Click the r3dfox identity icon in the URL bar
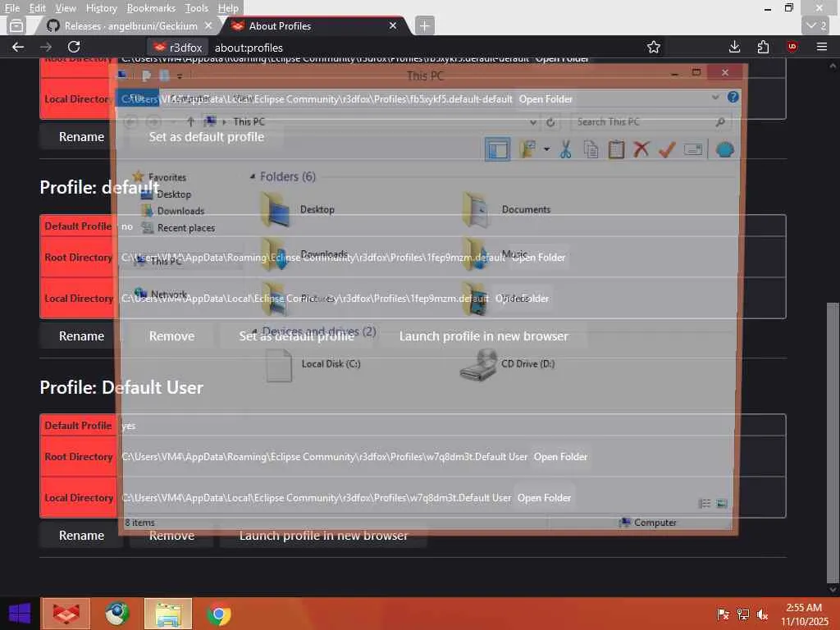Screen dimensions: 840x630 pyautogui.click(x=177, y=48)
